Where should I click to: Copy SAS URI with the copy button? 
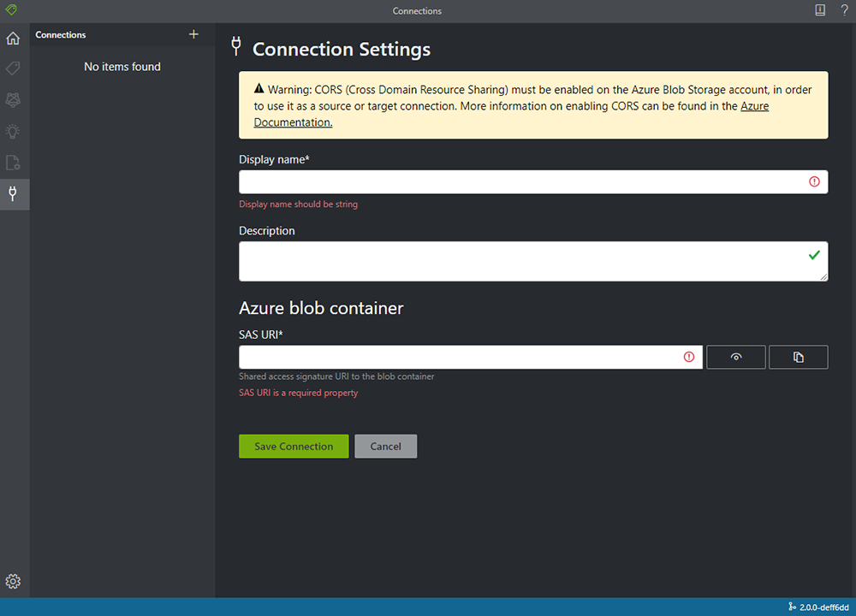(798, 357)
